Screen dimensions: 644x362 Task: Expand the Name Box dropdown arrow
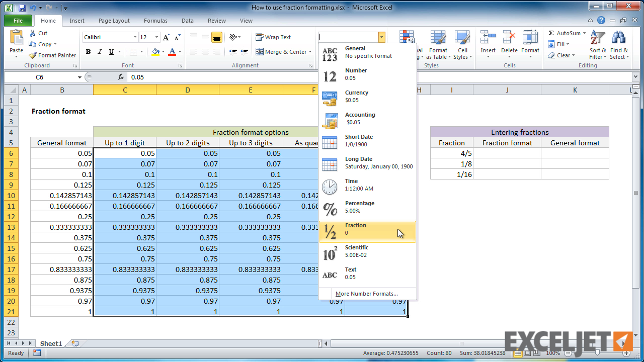pos(79,77)
